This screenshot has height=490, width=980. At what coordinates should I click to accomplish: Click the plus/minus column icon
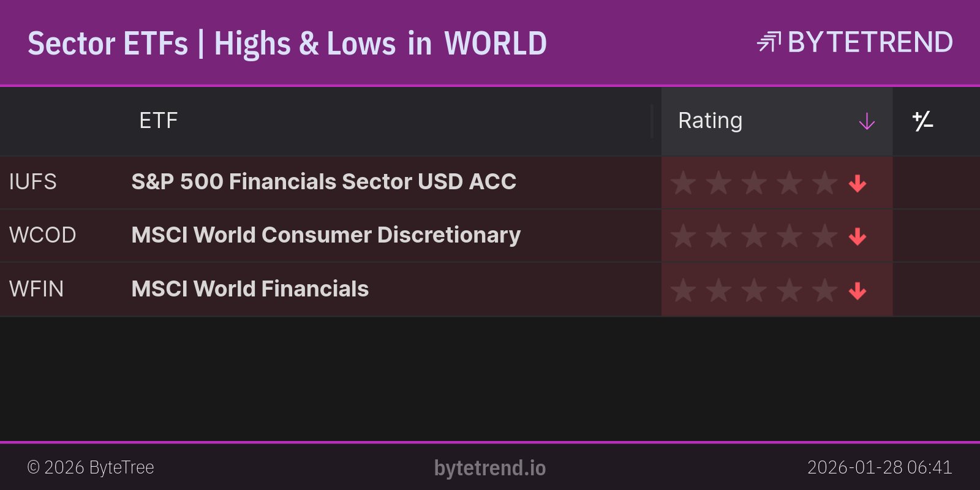coord(922,121)
